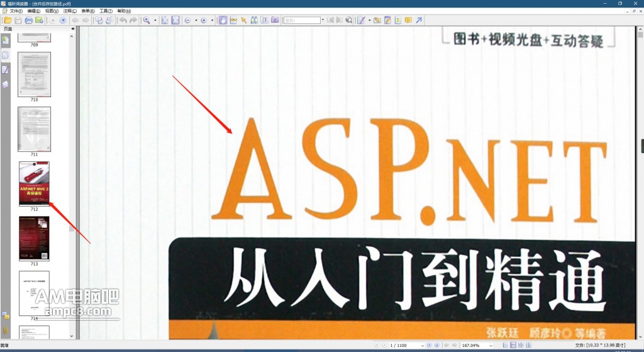Screen dimensions: 644x352
Task: Click the rotate pages right icon
Action: pos(109,20)
